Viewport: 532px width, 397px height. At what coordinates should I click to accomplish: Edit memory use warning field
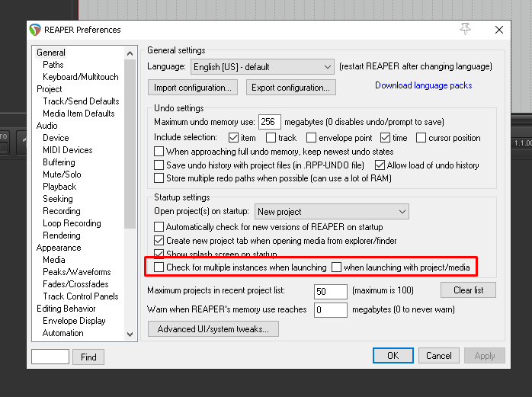pyautogui.click(x=331, y=310)
